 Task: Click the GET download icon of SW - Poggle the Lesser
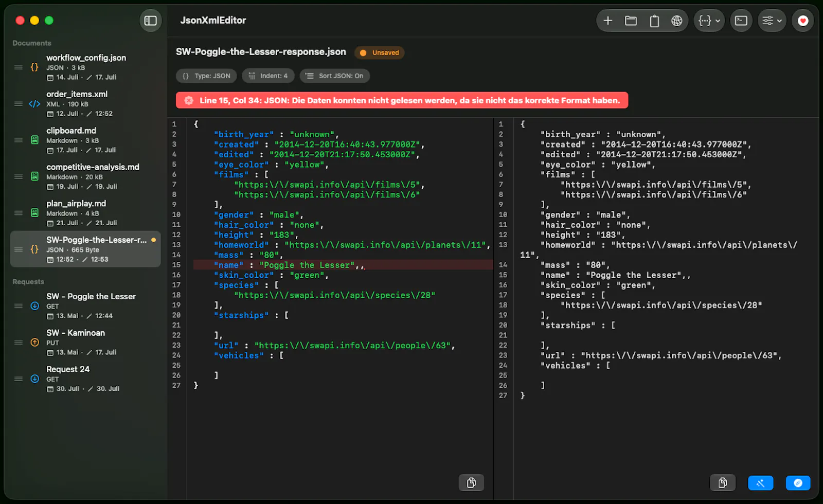34,306
